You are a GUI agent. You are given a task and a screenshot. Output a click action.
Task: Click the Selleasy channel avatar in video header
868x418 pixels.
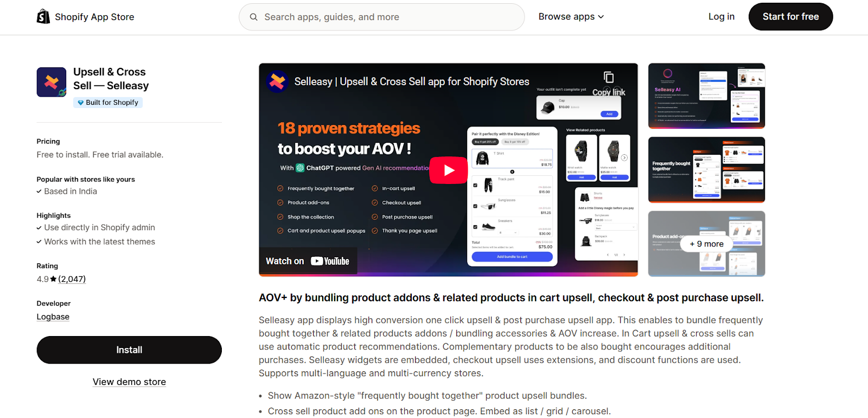[277, 81]
